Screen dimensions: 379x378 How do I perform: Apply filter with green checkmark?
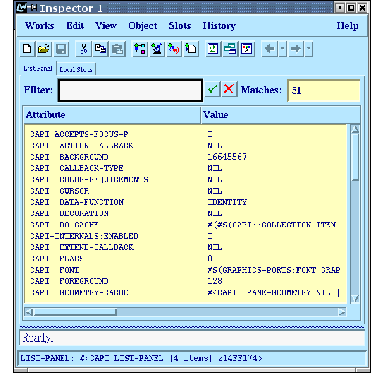click(212, 89)
